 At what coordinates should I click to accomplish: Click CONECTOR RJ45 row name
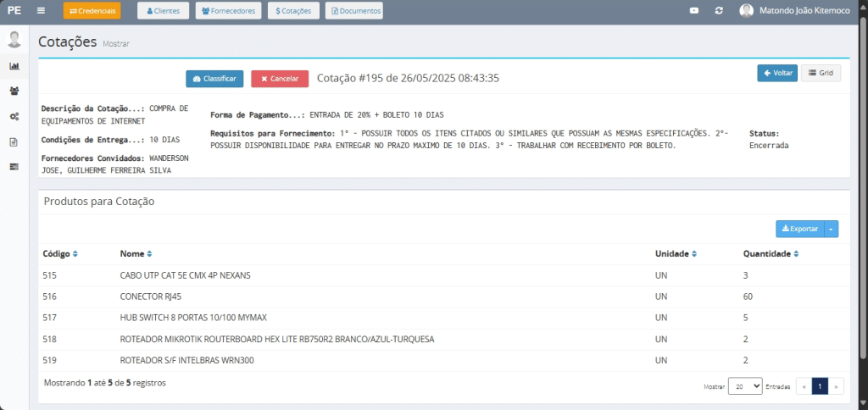click(x=151, y=296)
